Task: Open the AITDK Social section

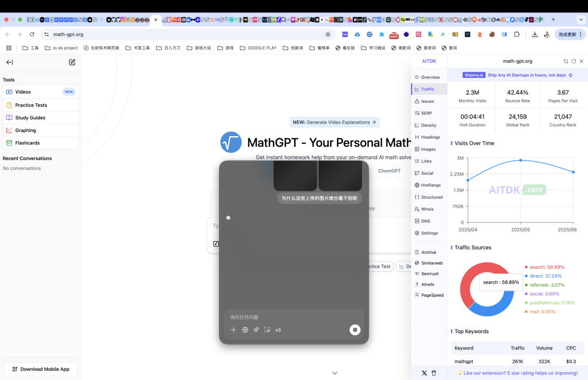Action: (429, 173)
